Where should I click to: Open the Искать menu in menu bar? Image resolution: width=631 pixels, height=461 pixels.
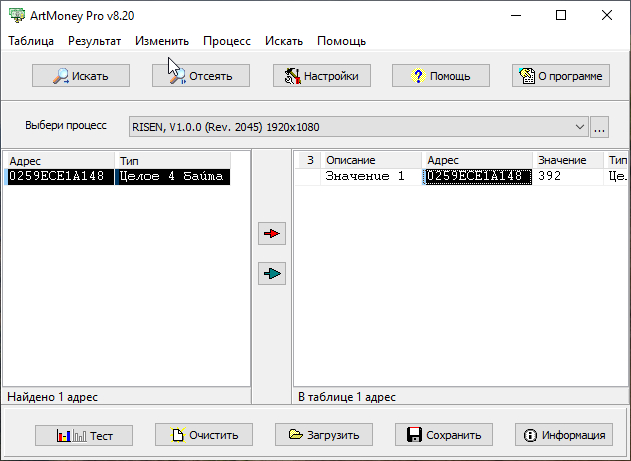tap(284, 41)
